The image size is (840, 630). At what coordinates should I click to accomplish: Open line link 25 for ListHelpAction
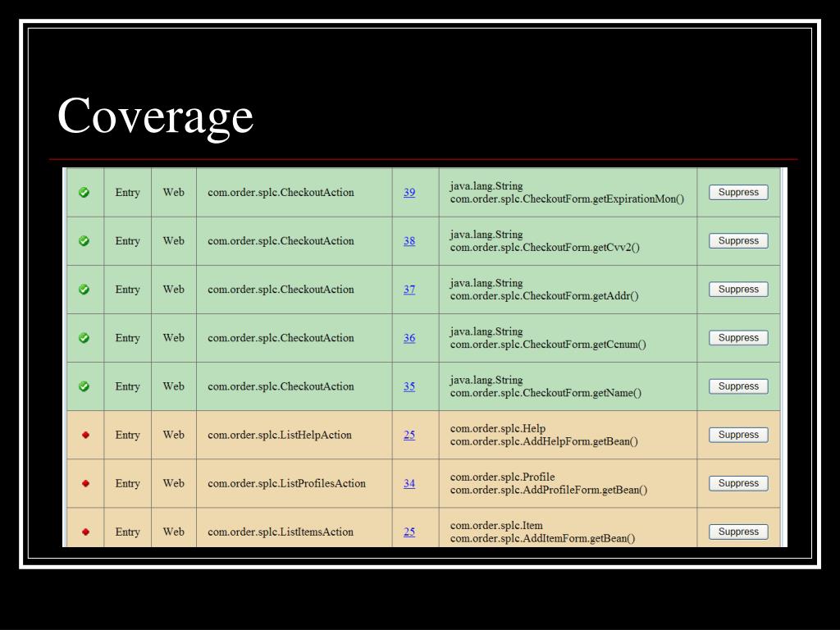click(409, 435)
